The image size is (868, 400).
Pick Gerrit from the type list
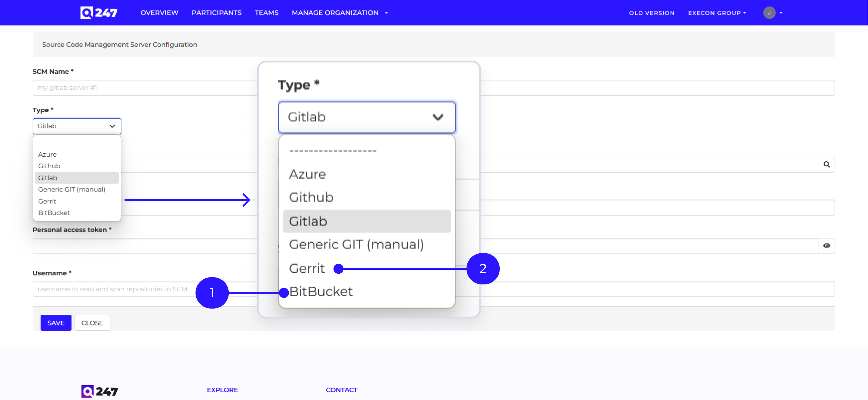coord(47,201)
